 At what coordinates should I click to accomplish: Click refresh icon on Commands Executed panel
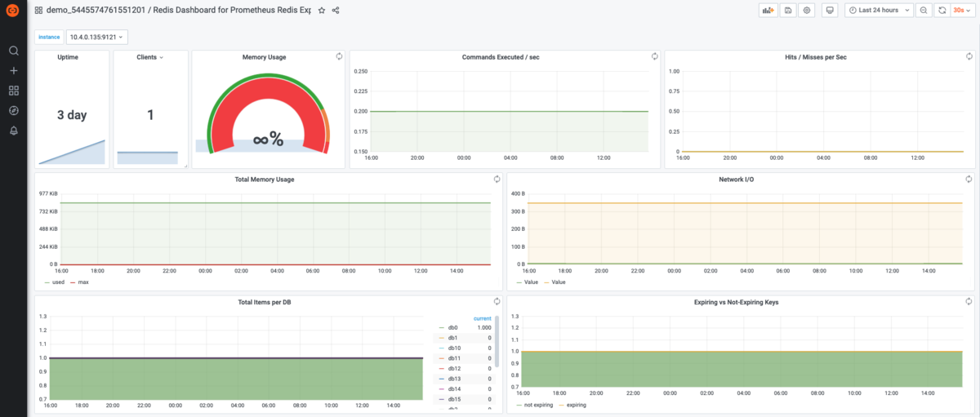click(654, 56)
